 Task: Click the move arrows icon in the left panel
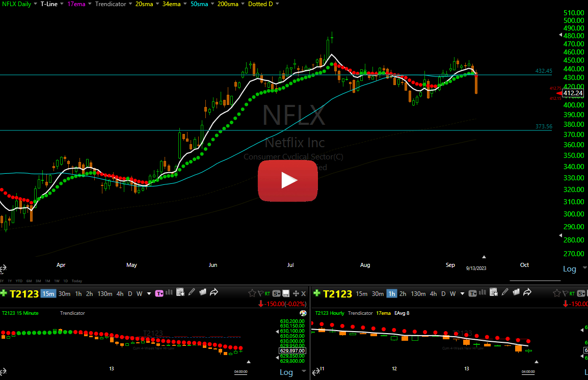[x=296, y=293]
